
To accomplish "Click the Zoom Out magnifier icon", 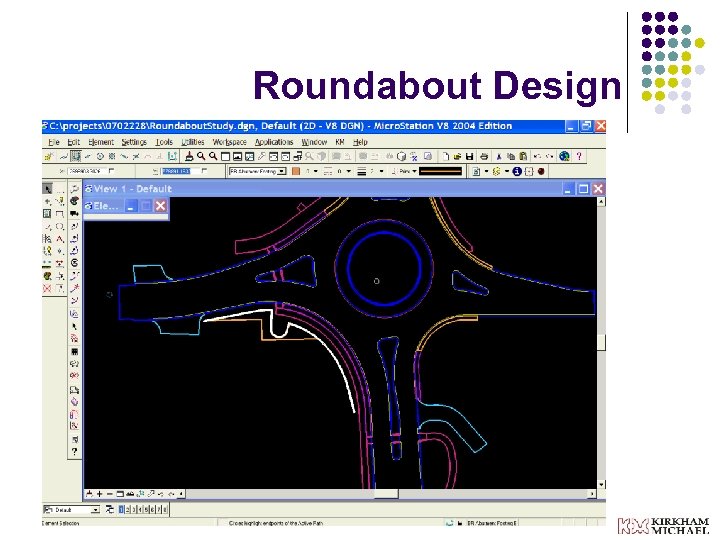I will 213,156.
